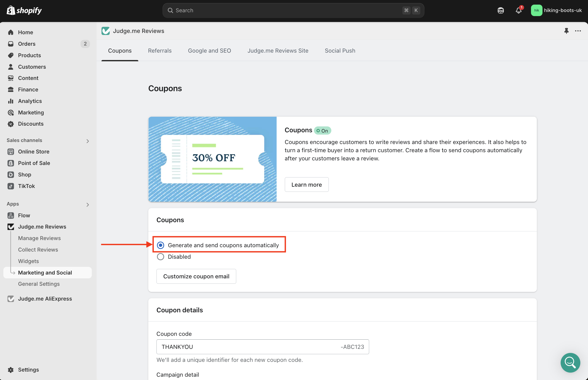
Task: Click the notifications bell icon
Action: 518,10
